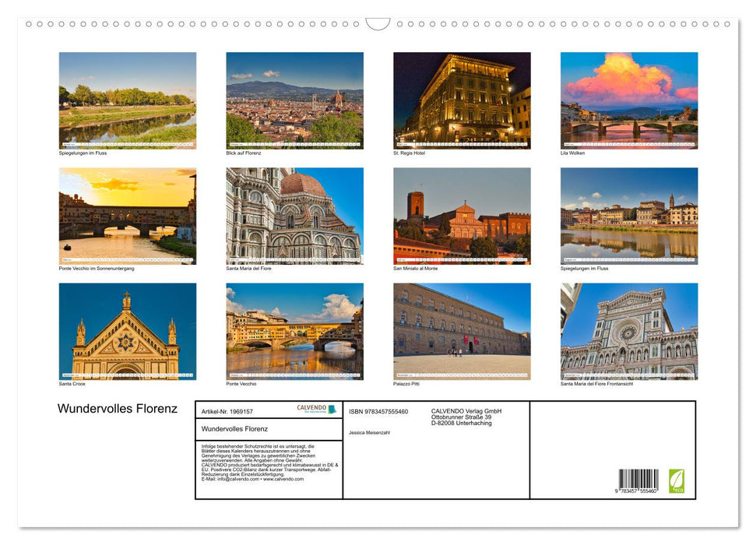Visit the www.calvendo.com website link
The image size is (756, 545).
(283, 479)
